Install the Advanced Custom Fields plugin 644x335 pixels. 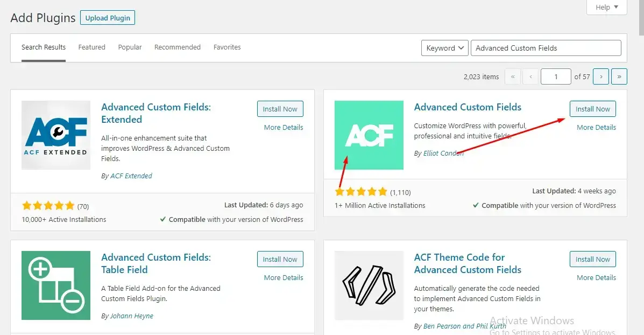pos(592,108)
